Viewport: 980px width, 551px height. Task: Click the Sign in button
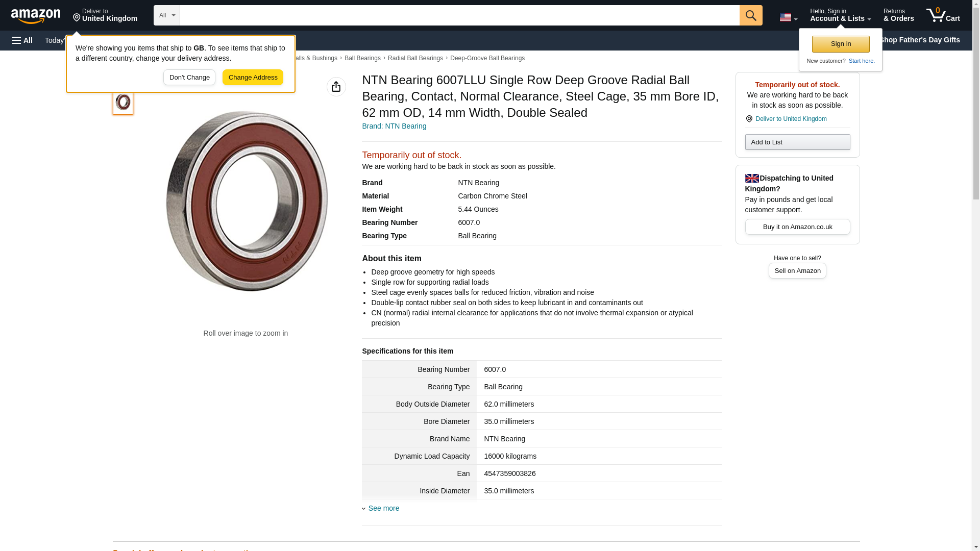point(841,44)
